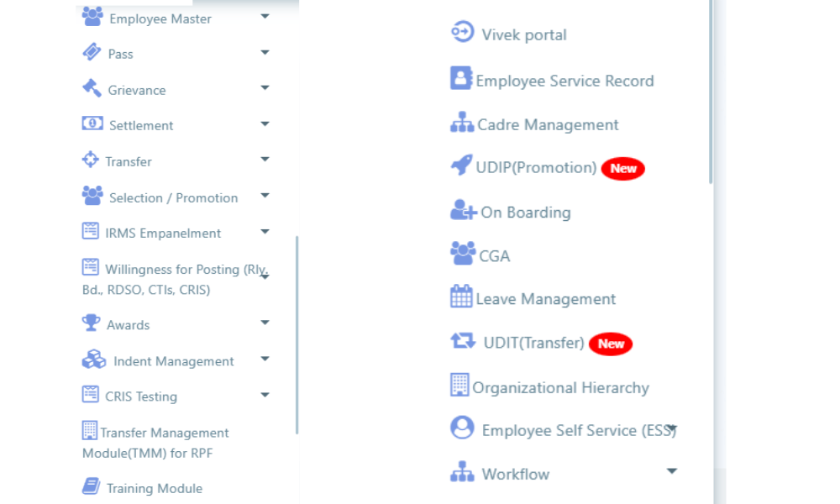Image resolution: width=840 pixels, height=504 pixels.
Task: Open Cadre Management menu item
Action: coord(548,124)
